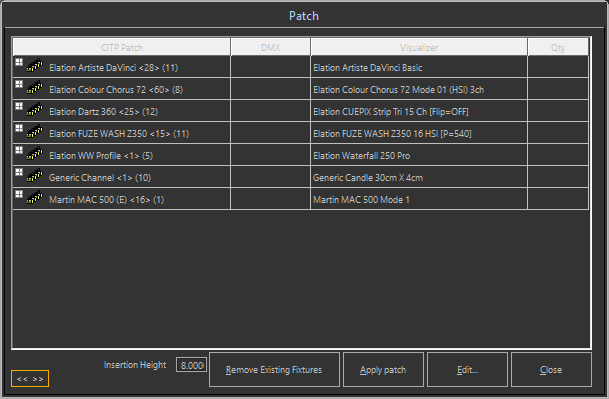The image size is (609, 399).
Task: Click the DMX column header
Action: point(270,47)
